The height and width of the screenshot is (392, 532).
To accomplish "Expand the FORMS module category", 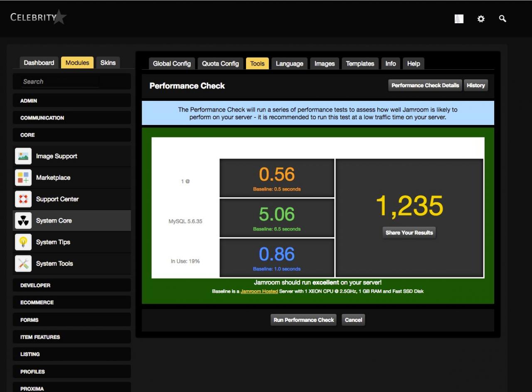I will 72,320.
